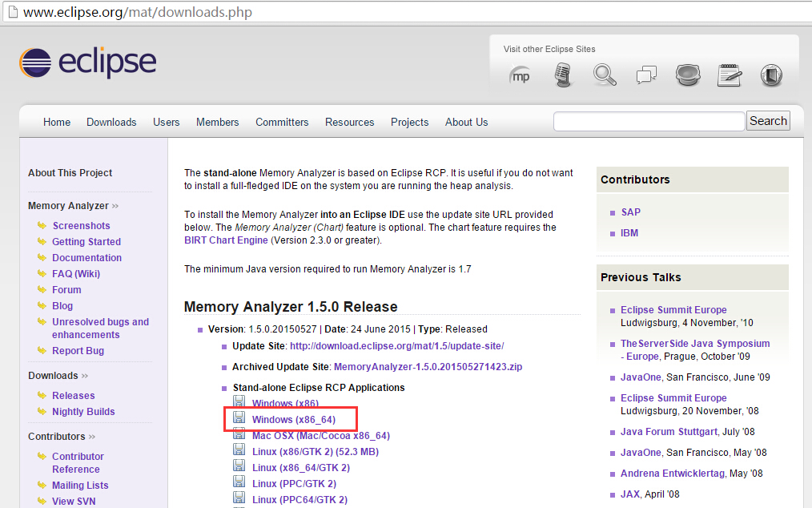
Task: Open the update-site URL link
Action: [x=396, y=346]
